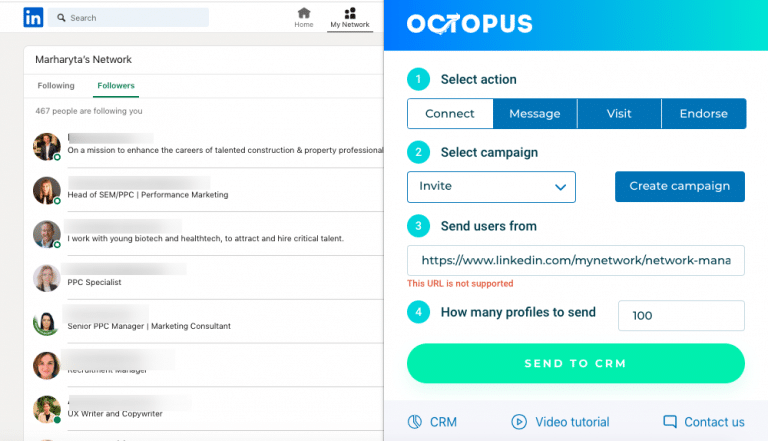Open the My Network people icon
Screen dimensions: 768x441
(x=350, y=13)
